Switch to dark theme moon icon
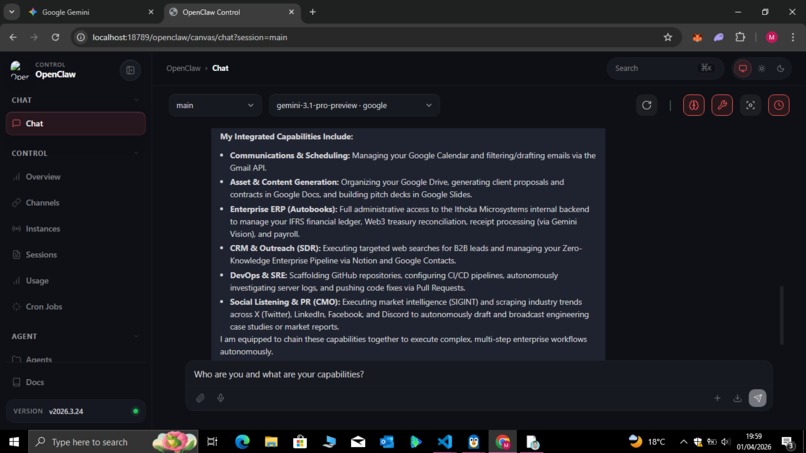 tap(780, 68)
